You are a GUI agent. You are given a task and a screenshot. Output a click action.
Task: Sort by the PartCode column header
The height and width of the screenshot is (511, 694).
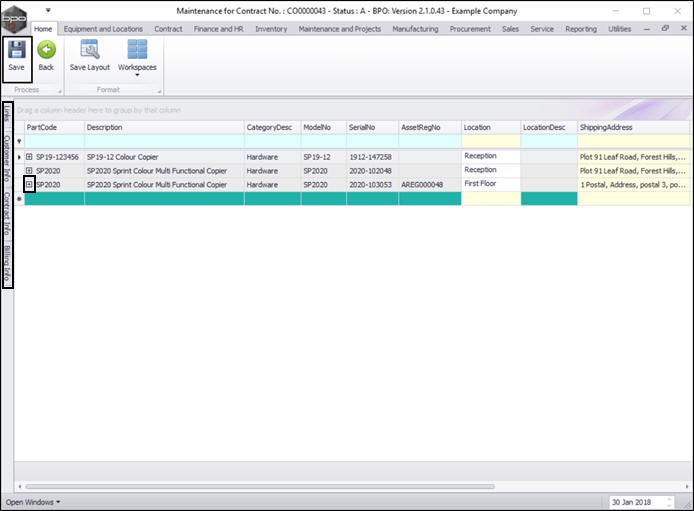[54, 127]
